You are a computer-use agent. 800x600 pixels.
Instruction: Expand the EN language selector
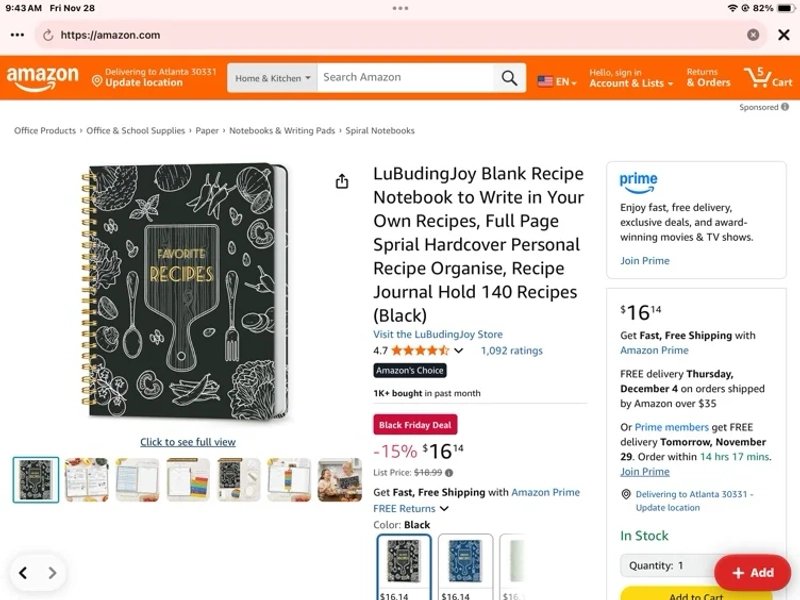[x=557, y=82]
